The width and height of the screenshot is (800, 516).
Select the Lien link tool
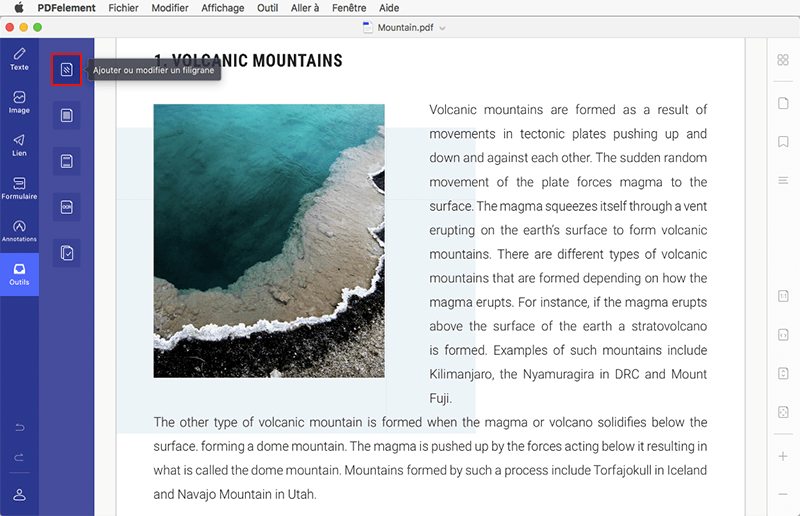19,145
